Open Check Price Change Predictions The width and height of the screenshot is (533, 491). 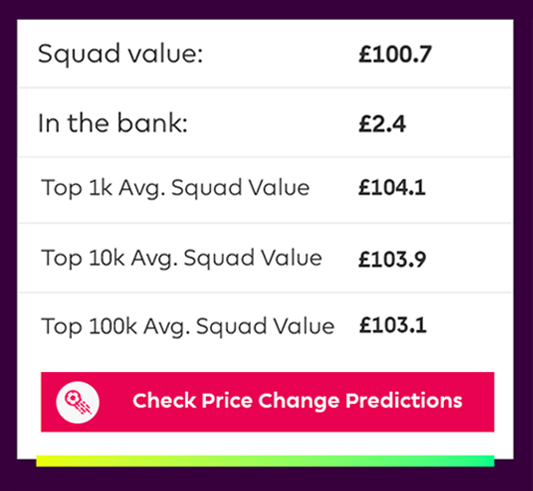point(268,402)
